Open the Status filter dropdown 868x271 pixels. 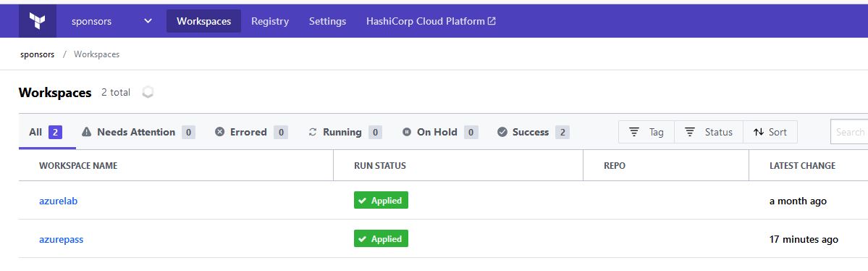click(709, 132)
